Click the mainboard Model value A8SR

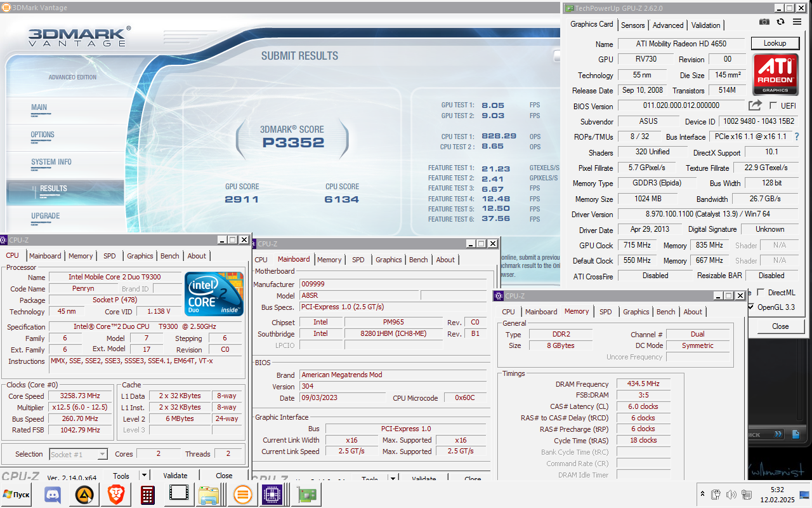[x=358, y=296]
